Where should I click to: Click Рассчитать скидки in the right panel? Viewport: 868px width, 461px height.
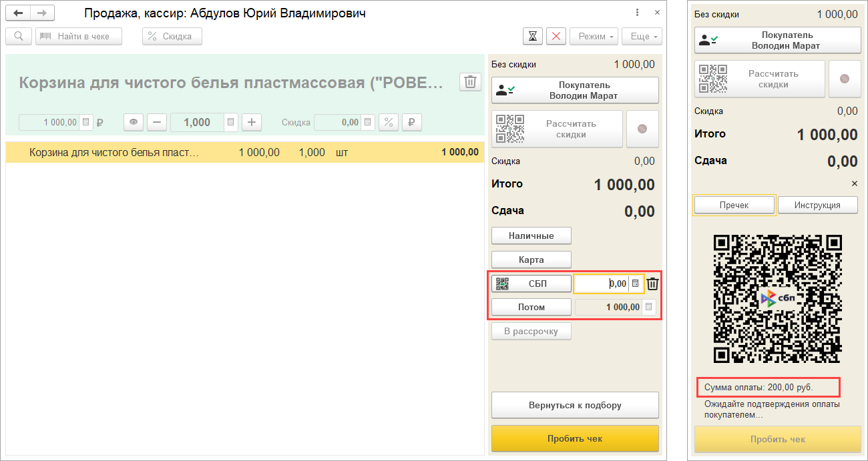click(760, 79)
